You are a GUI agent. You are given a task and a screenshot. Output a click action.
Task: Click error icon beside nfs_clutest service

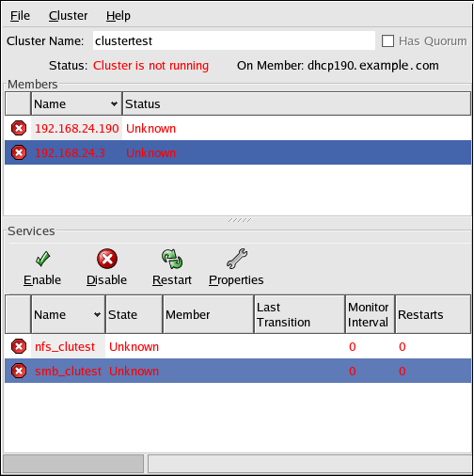coord(19,346)
